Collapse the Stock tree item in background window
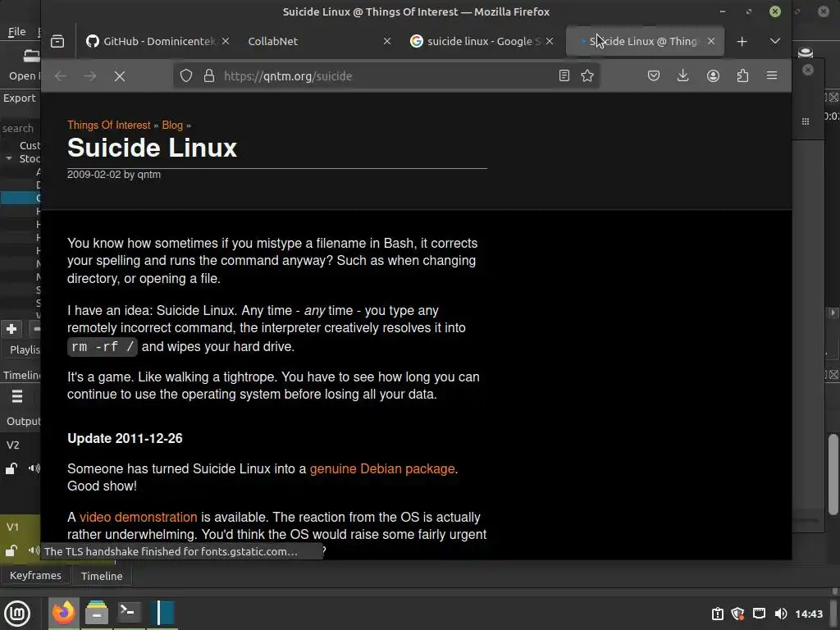The image size is (840, 630). [x=9, y=158]
